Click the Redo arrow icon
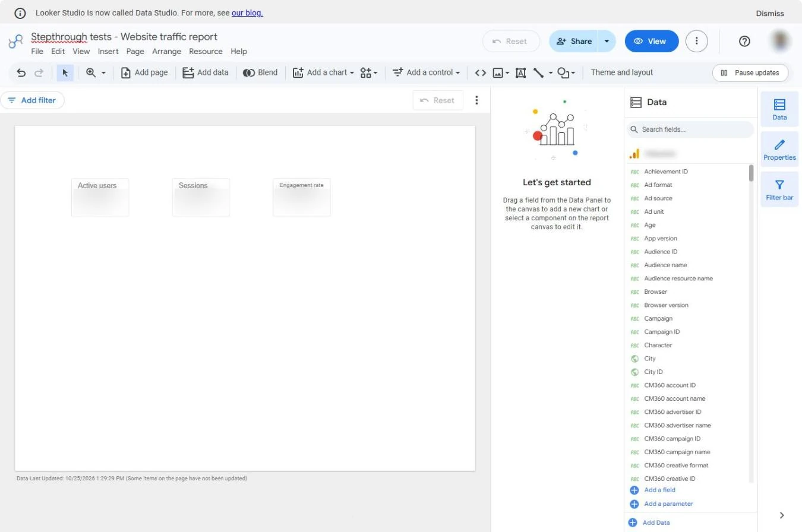The height and width of the screenshot is (532, 802). [x=39, y=72]
